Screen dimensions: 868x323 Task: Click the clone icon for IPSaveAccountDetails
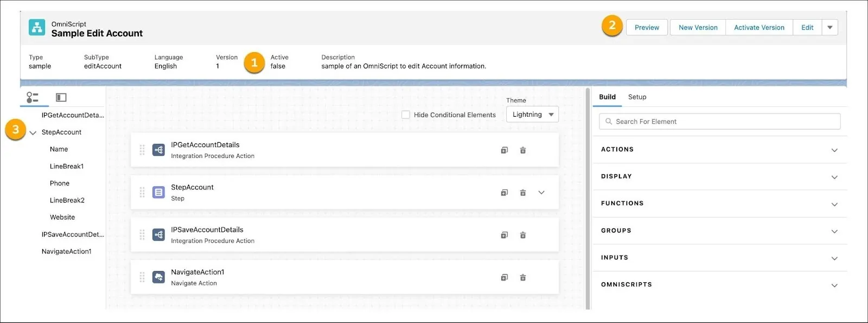[504, 235]
